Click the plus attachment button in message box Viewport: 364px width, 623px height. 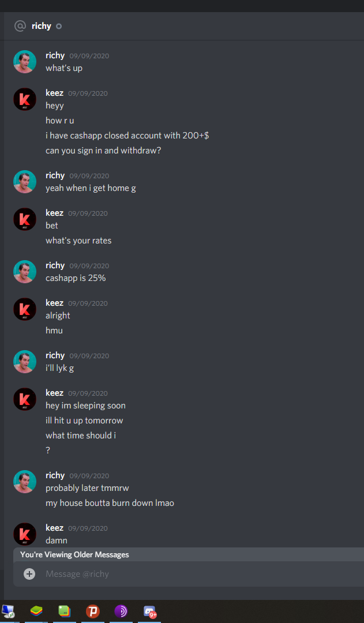click(x=29, y=574)
